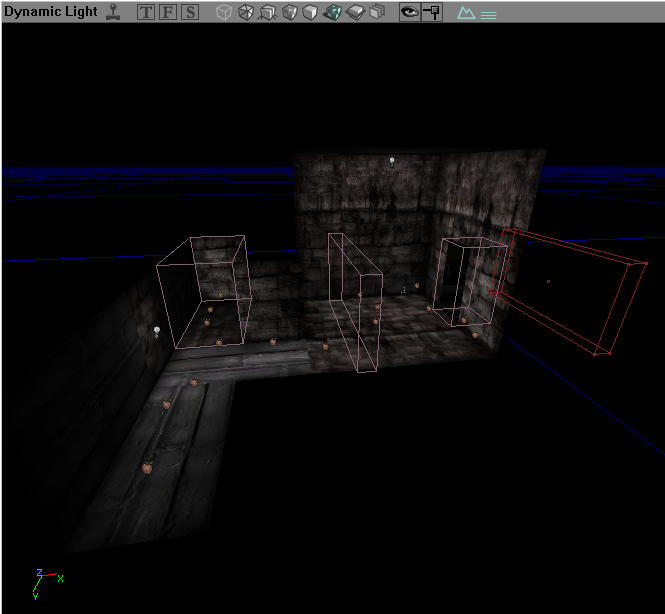The width and height of the screenshot is (665, 614).
Task: Select the light actor atop the back wall
Action: (393, 161)
